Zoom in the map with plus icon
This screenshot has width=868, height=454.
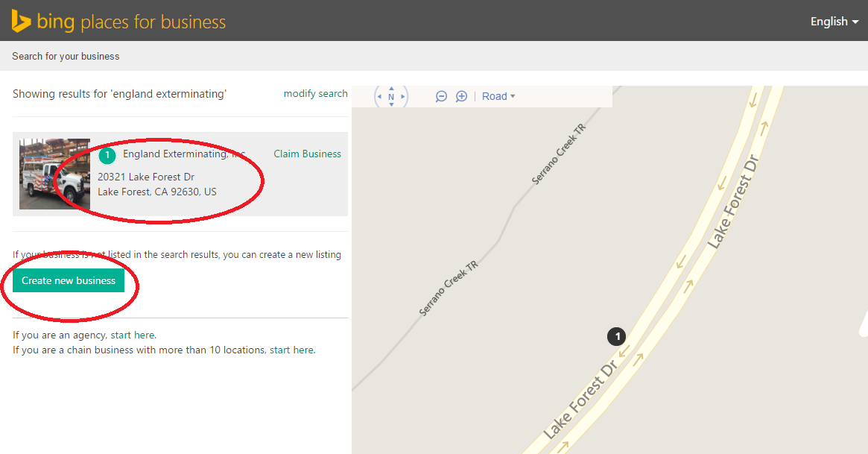tap(461, 96)
